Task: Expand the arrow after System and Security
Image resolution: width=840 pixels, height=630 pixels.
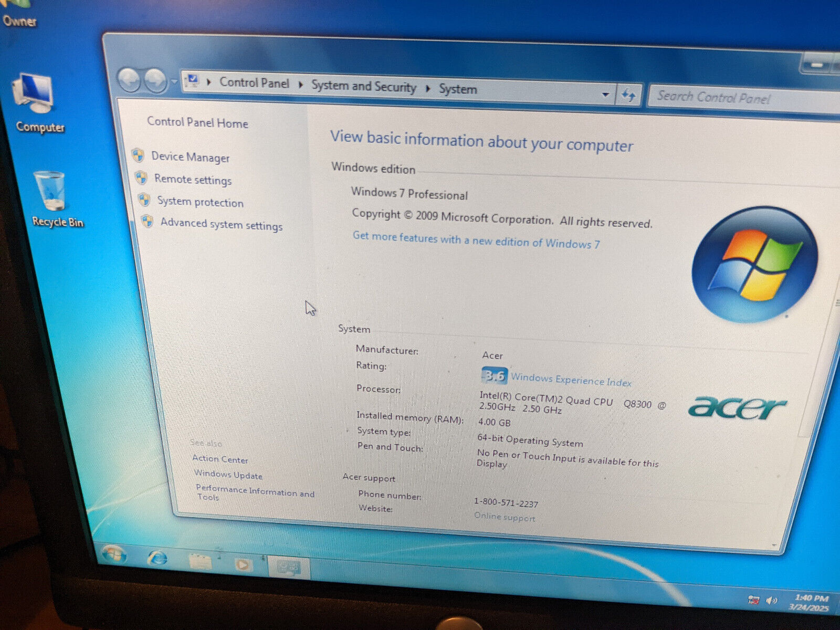Action: point(428,88)
